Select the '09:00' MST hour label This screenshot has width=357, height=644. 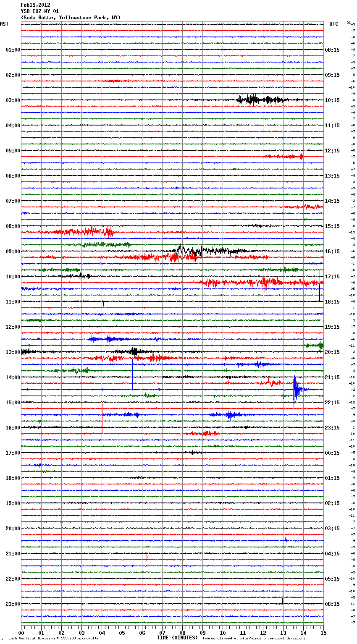coord(13,251)
